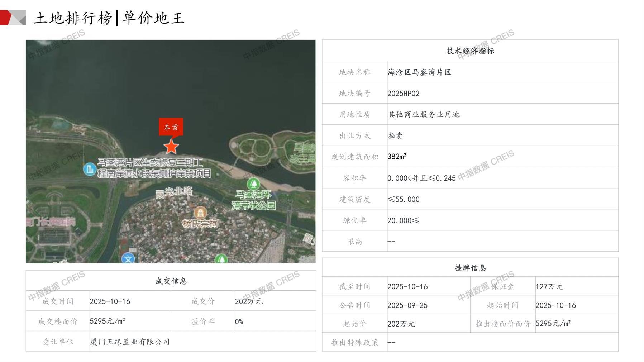Click the 海沧区马銮湾片区 parcel name
Image resolution: width=644 pixels, height=362 pixels.
coord(419,72)
